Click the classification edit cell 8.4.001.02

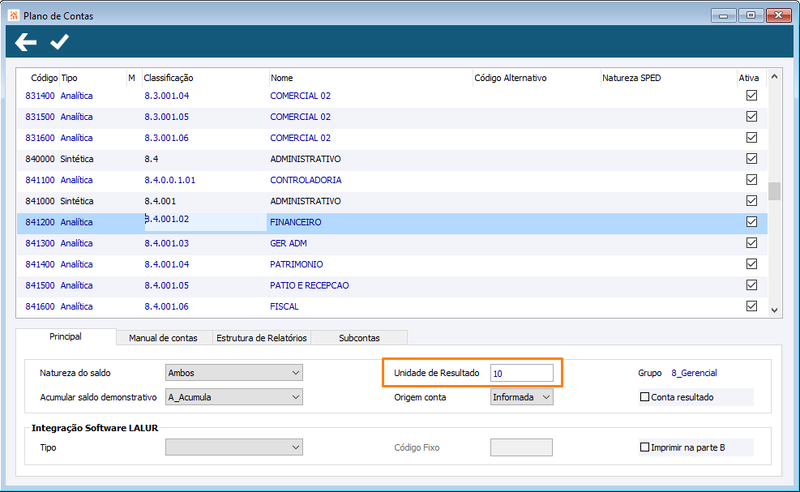point(205,222)
